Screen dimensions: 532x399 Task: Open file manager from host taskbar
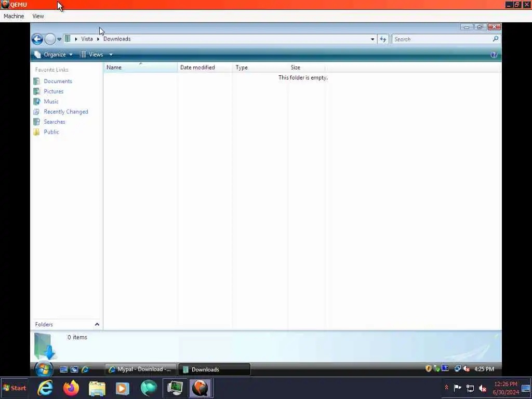97,388
